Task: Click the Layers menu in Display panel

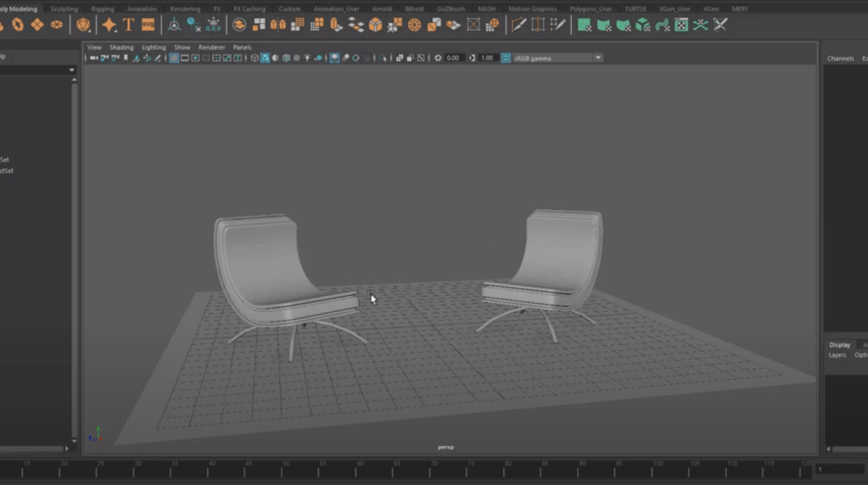Action: [837, 355]
